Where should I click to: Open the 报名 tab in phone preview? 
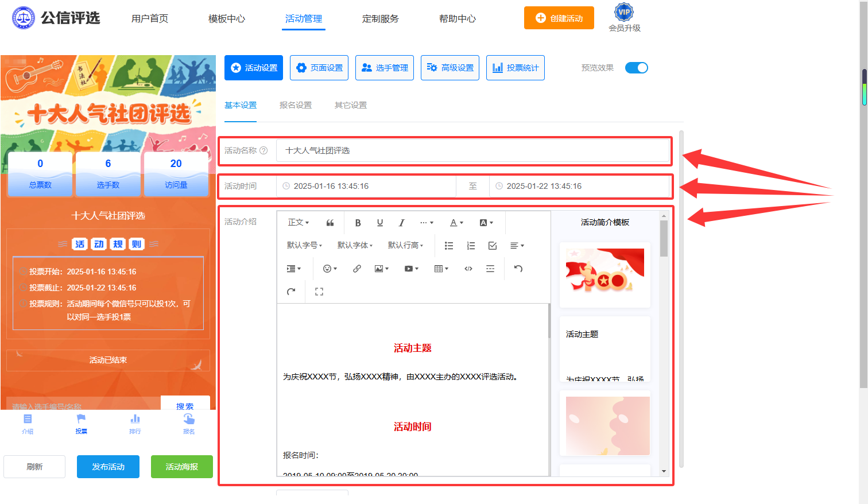tap(189, 424)
